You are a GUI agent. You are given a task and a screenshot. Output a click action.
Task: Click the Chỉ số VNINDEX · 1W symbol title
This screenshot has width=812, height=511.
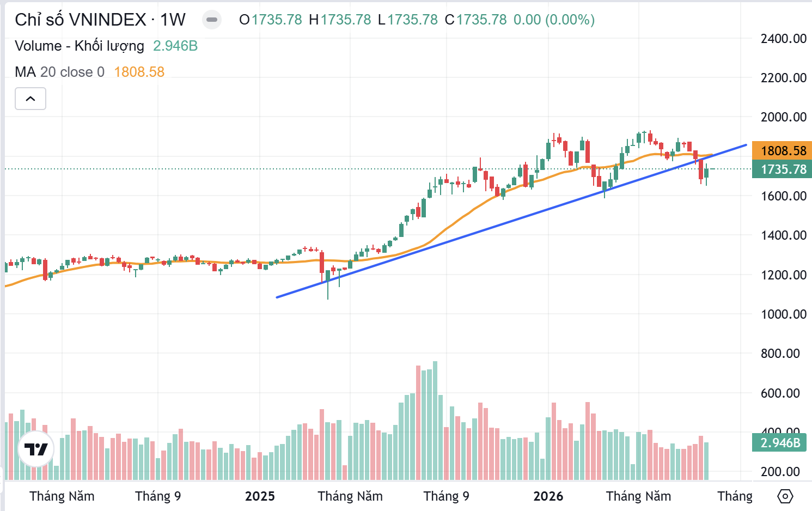click(x=100, y=20)
